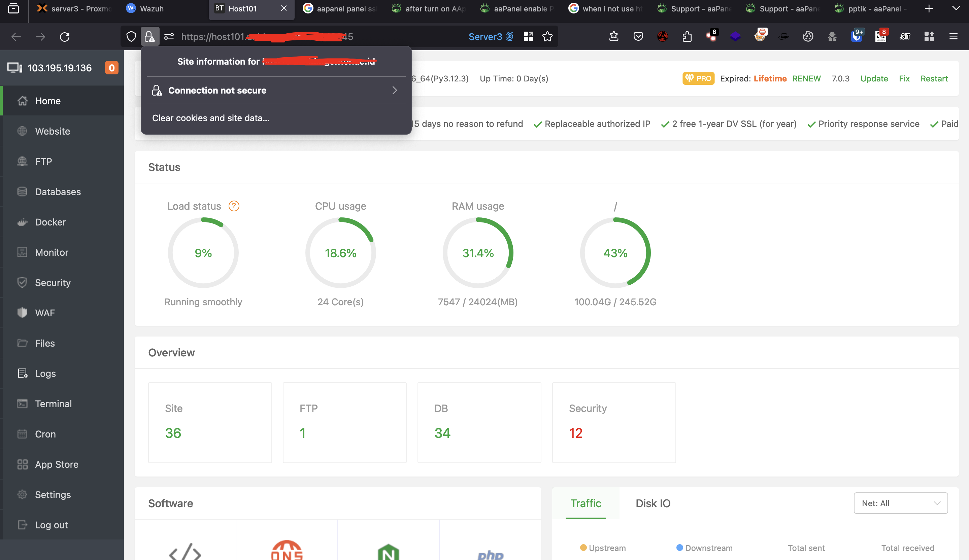The width and height of the screenshot is (969, 560).
Task: Click the CPU usage circular gauge
Action: click(x=340, y=252)
